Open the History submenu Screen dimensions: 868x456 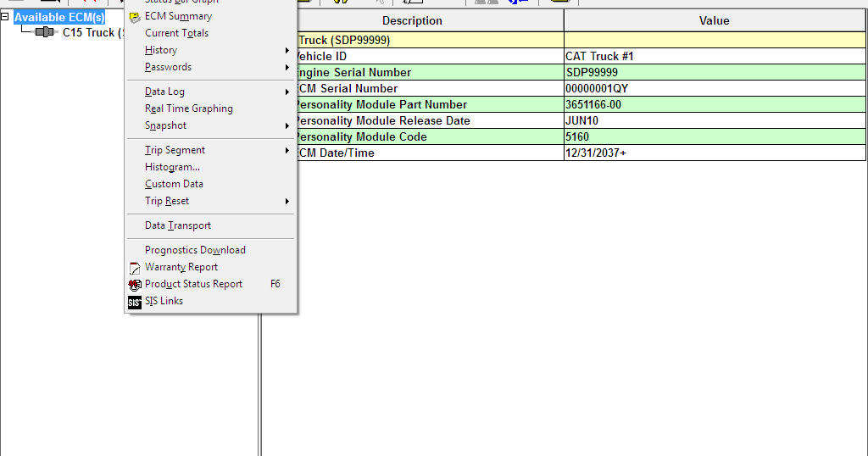point(161,50)
